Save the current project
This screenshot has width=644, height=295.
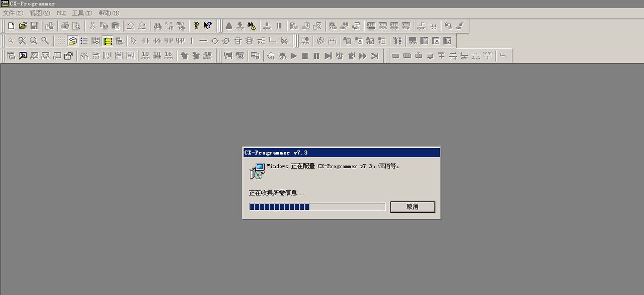[x=34, y=26]
